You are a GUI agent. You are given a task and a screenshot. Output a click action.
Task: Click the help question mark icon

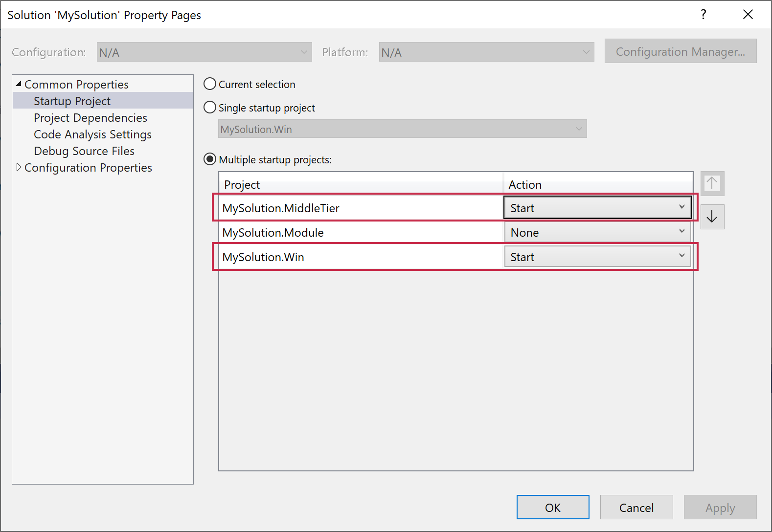[703, 15]
